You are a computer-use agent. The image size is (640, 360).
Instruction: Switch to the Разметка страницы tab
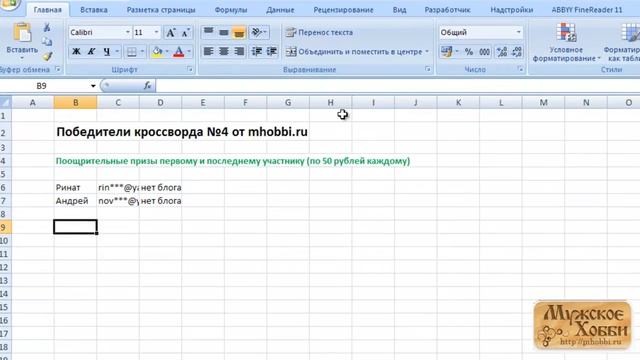tap(161, 10)
